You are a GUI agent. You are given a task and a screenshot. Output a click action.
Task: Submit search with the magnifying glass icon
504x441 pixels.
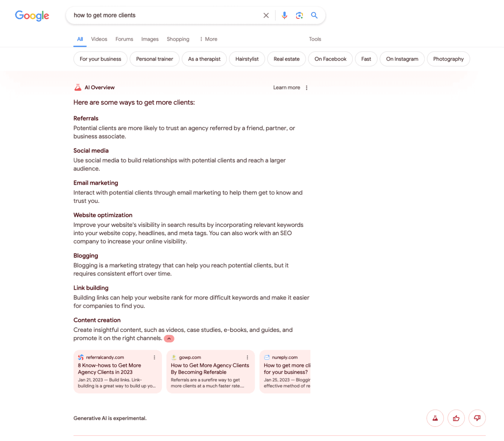314,15
